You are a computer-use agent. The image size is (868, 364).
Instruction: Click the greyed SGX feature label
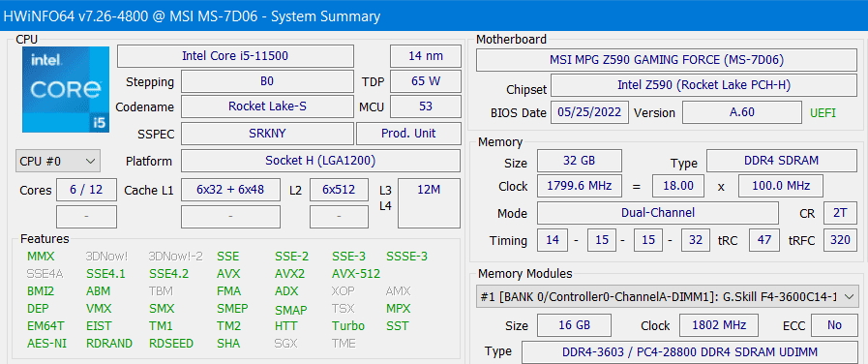click(x=285, y=343)
